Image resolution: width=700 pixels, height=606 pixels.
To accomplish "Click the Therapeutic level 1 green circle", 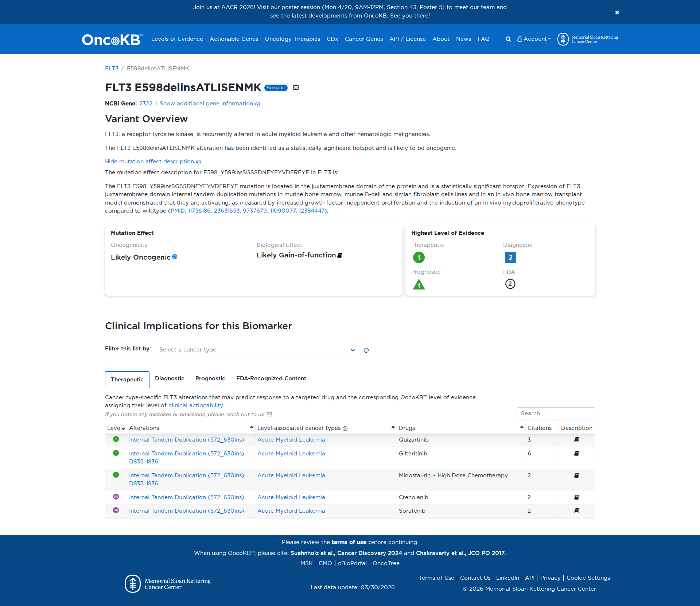I will pos(419,257).
